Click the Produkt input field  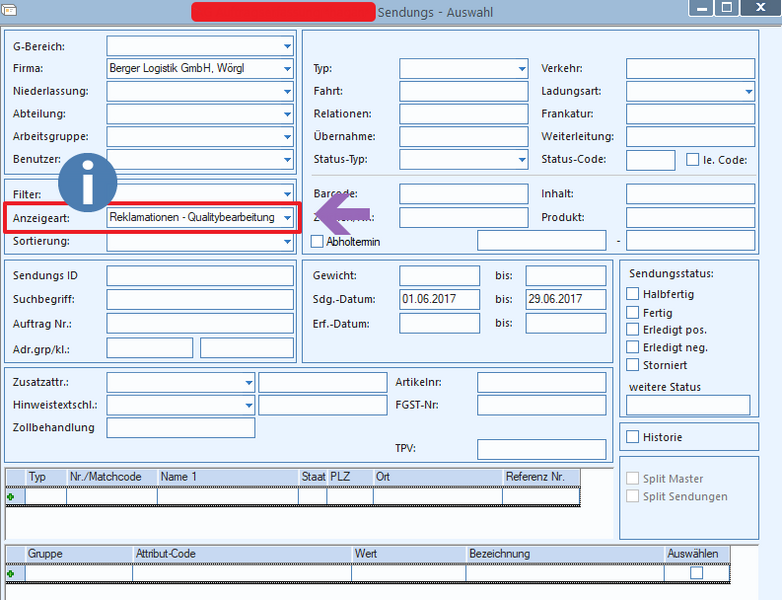point(691,217)
